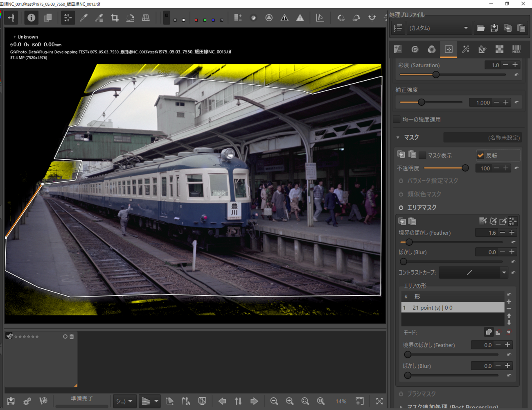Pick the white balance eyedropper tool
Viewport: 532px width, 410px height.
click(84, 18)
